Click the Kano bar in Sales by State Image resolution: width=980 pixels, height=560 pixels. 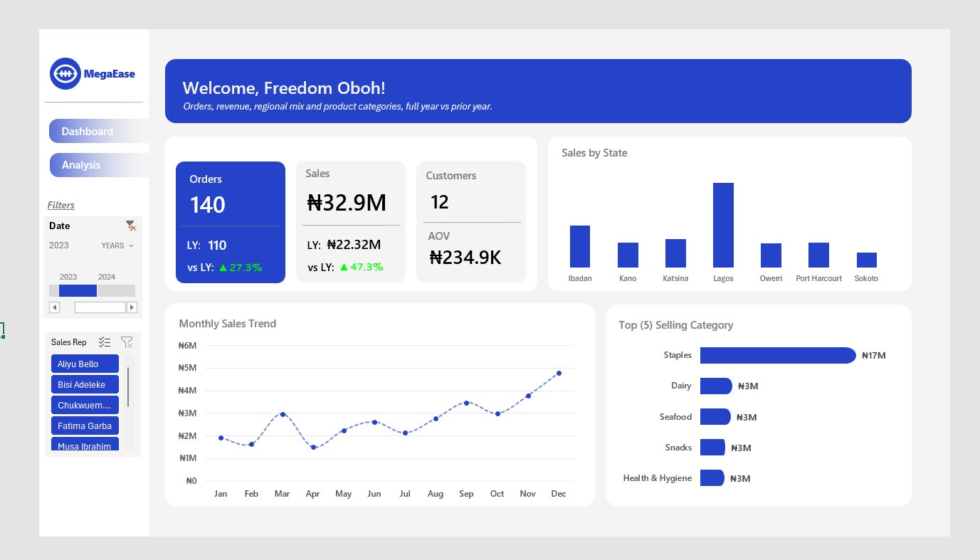pyautogui.click(x=628, y=255)
